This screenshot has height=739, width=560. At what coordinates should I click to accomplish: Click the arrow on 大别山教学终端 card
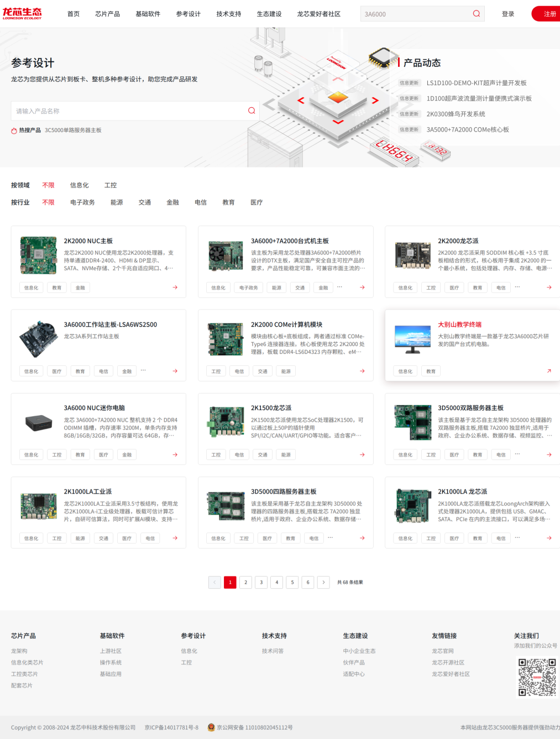(549, 371)
